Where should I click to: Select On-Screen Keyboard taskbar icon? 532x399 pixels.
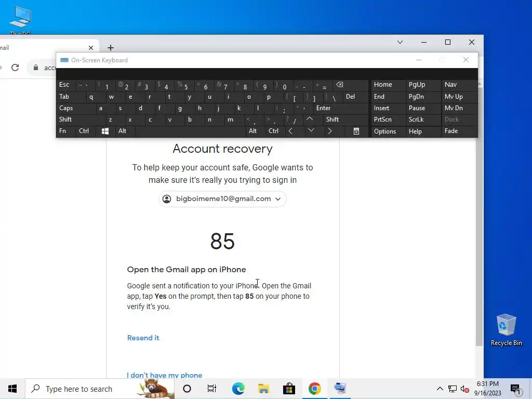point(340,389)
